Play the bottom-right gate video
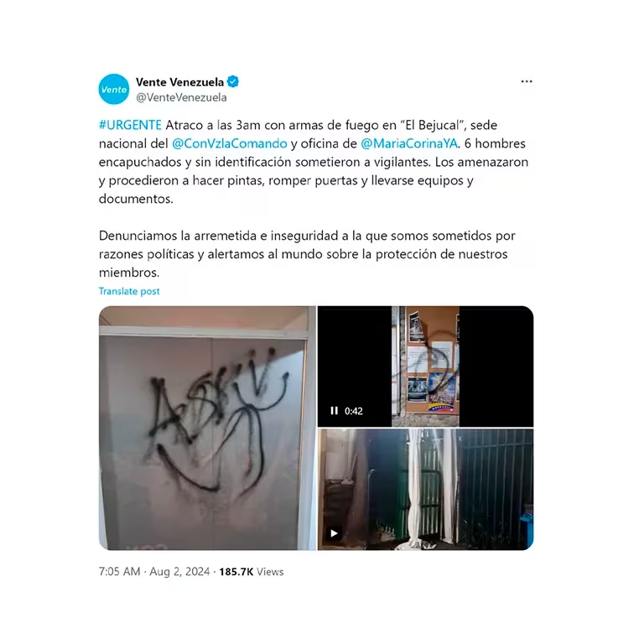The image size is (644, 644). (x=335, y=533)
